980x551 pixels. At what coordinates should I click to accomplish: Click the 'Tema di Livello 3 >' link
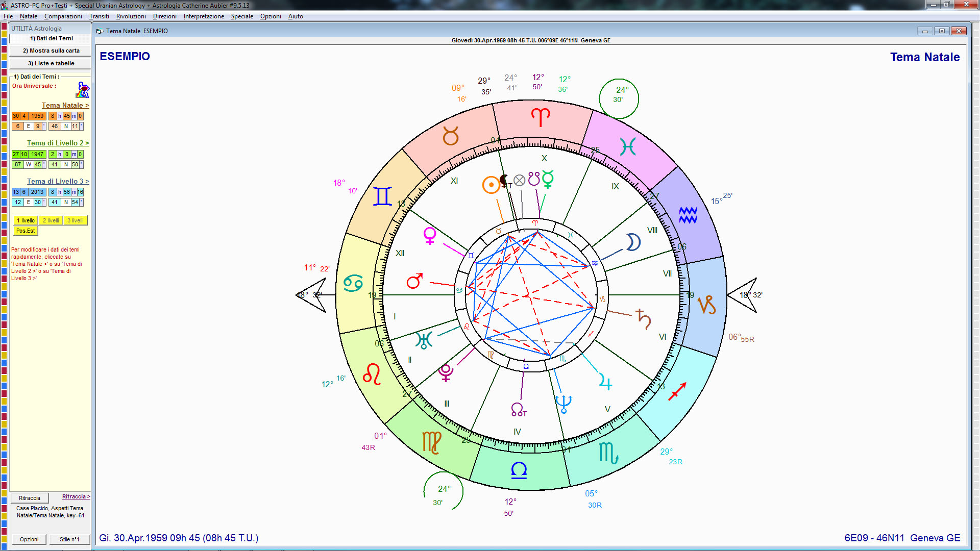click(58, 181)
